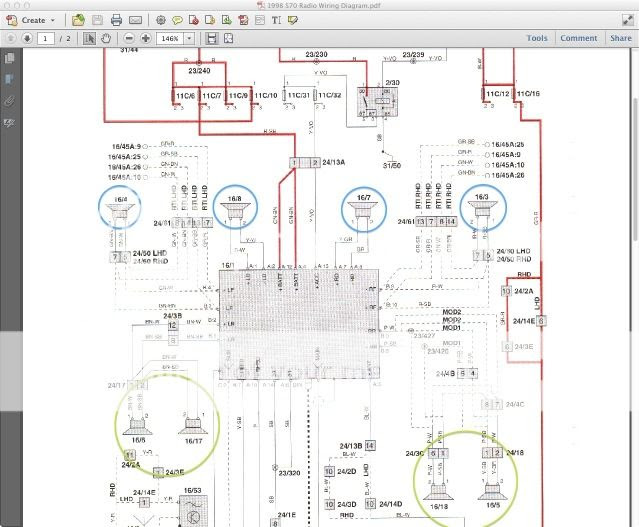Screen dimensions: 639x527
Task: Click the vertical scrollbar on right edge
Action: pos(635,169)
